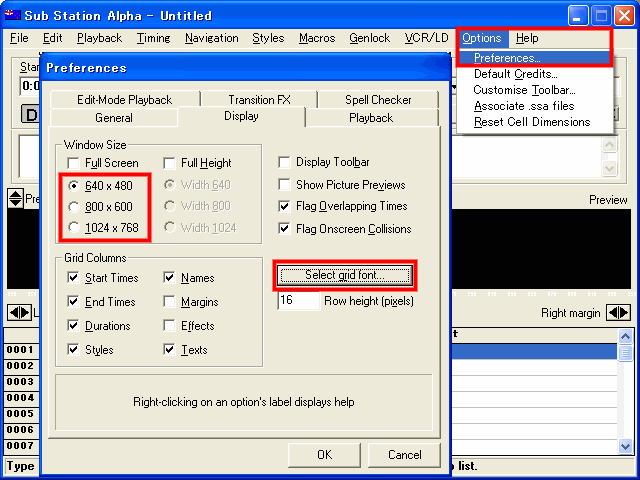The width and height of the screenshot is (640, 480).
Task: Enable the Full Screen checkbox
Action: coord(73,163)
